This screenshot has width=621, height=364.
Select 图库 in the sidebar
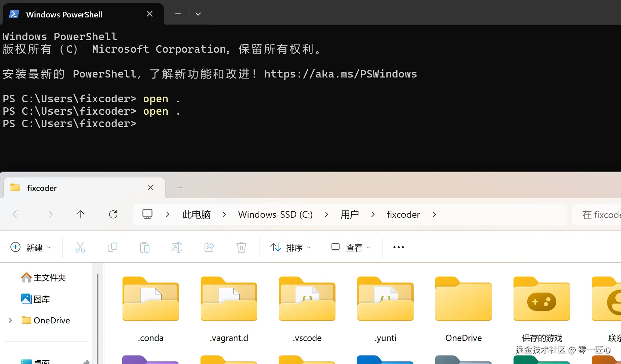(x=35, y=299)
